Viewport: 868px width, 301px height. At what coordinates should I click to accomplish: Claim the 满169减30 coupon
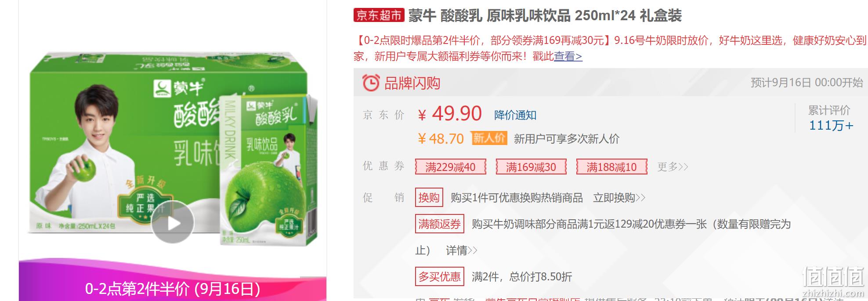pos(531,167)
